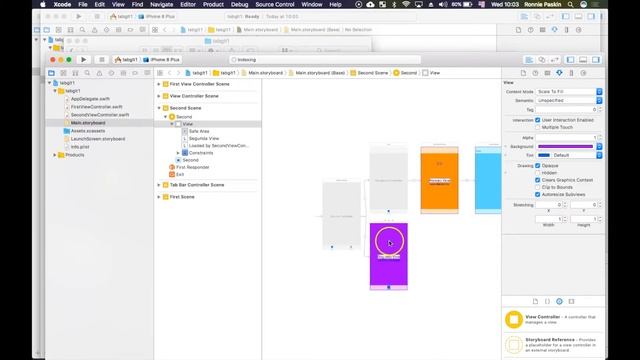Toggle Autoresize Subviews checkbox
This screenshot has height=360, width=640.
tap(538, 194)
